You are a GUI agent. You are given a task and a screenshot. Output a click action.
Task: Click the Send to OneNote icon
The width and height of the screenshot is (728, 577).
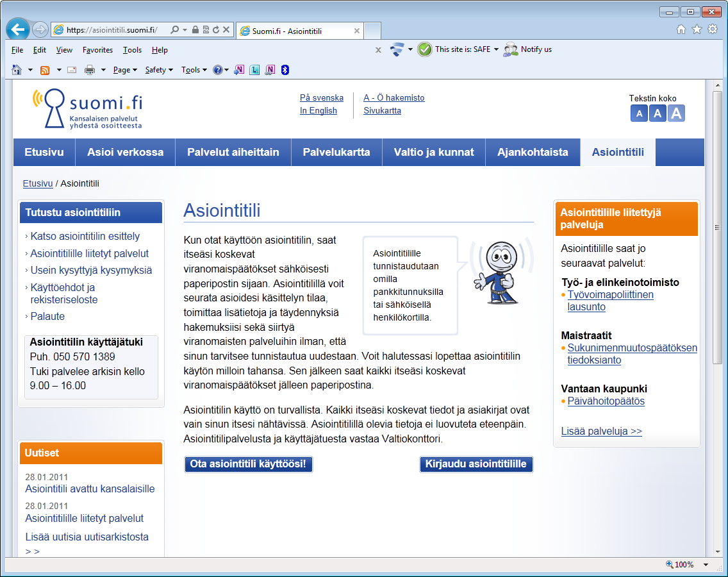pyautogui.click(x=239, y=70)
